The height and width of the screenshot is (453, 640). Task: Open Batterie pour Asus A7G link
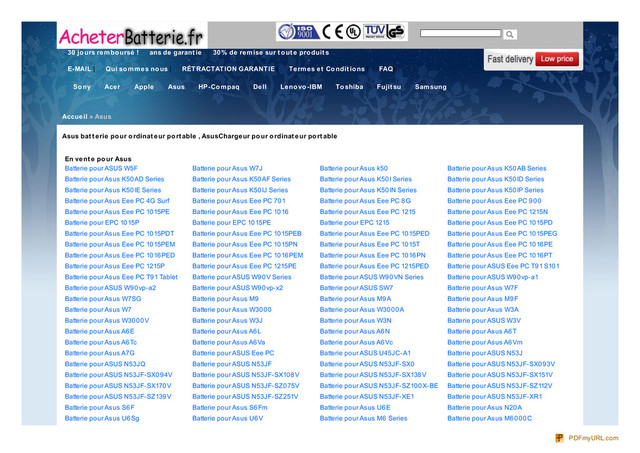tap(100, 353)
